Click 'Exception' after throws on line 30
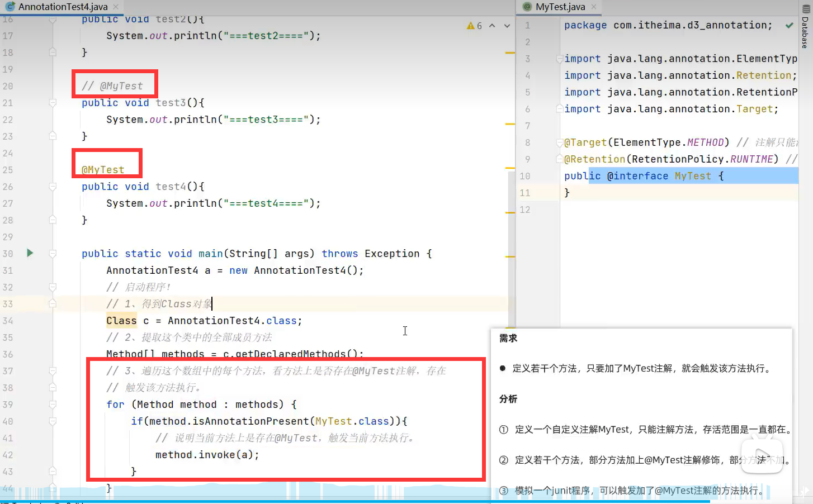The image size is (813, 504). coord(392,254)
